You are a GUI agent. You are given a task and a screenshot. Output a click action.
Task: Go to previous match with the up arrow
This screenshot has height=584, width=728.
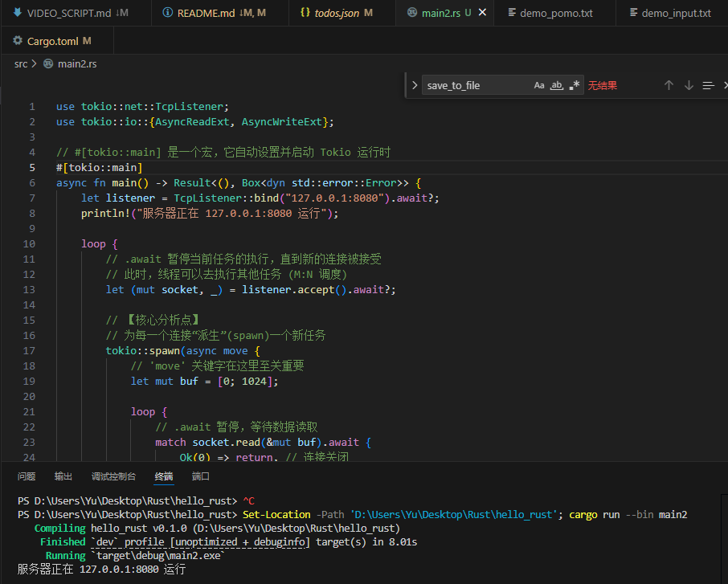click(669, 85)
